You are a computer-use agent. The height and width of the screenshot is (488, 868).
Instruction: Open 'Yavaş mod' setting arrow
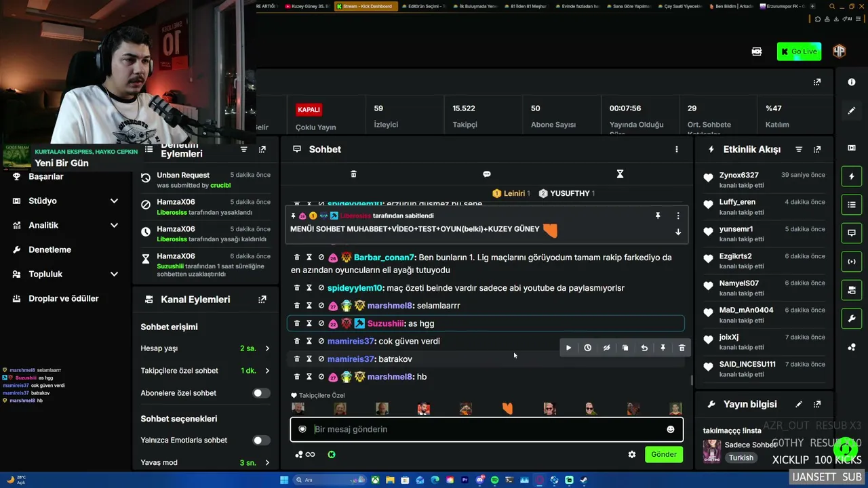(267, 463)
